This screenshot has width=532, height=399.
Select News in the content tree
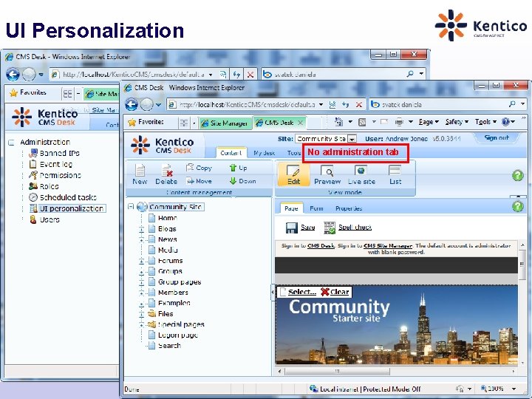167,239
